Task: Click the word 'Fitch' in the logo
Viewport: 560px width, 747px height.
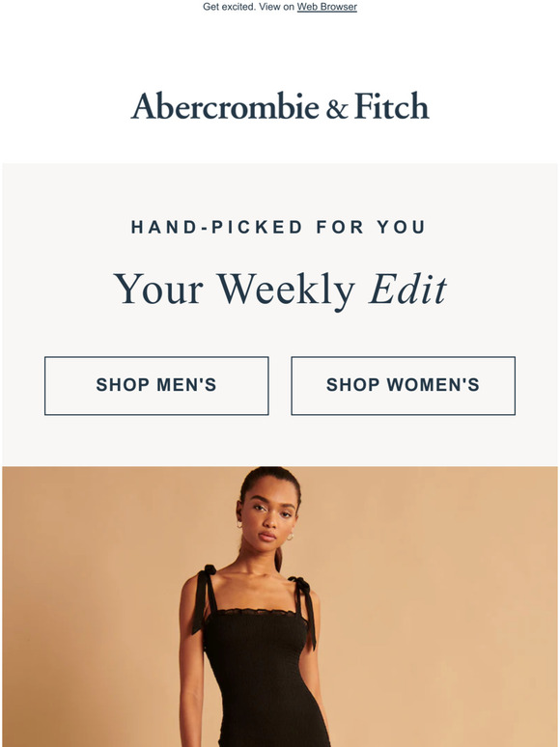Action: point(392,106)
